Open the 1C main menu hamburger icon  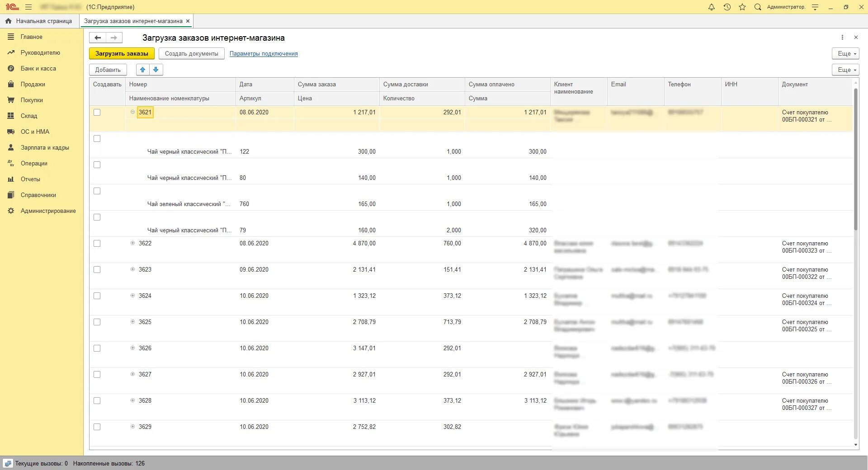point(28,7)
